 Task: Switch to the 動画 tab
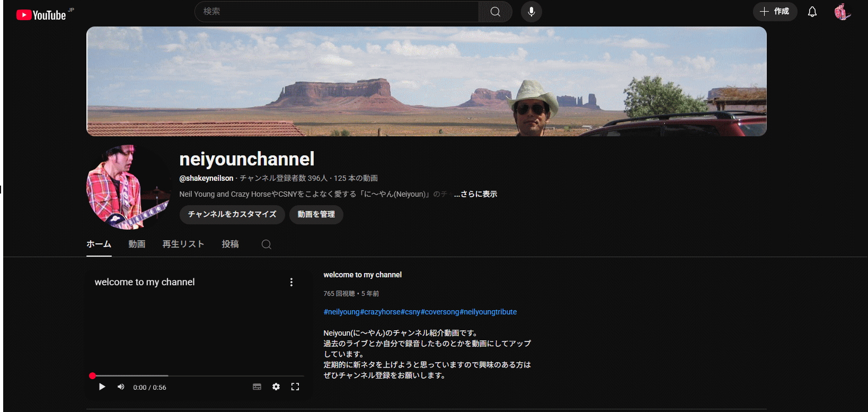[x=137, y=244]
